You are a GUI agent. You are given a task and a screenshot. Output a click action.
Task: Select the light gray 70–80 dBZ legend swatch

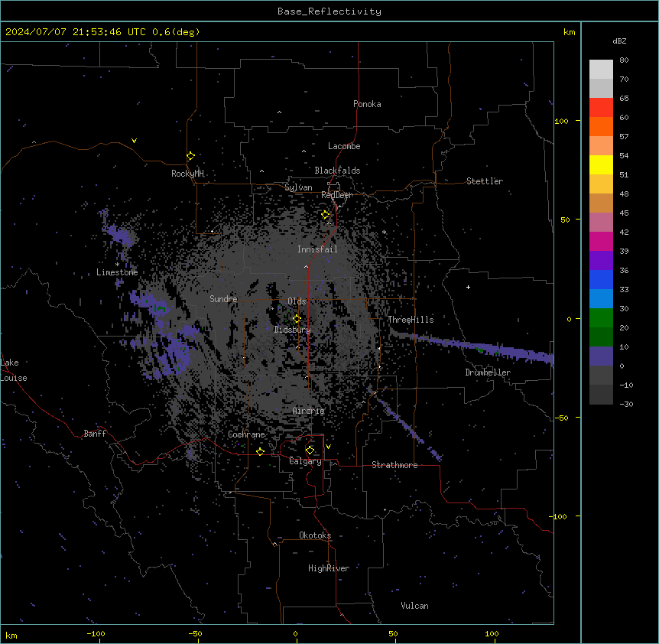coord(601,70)
